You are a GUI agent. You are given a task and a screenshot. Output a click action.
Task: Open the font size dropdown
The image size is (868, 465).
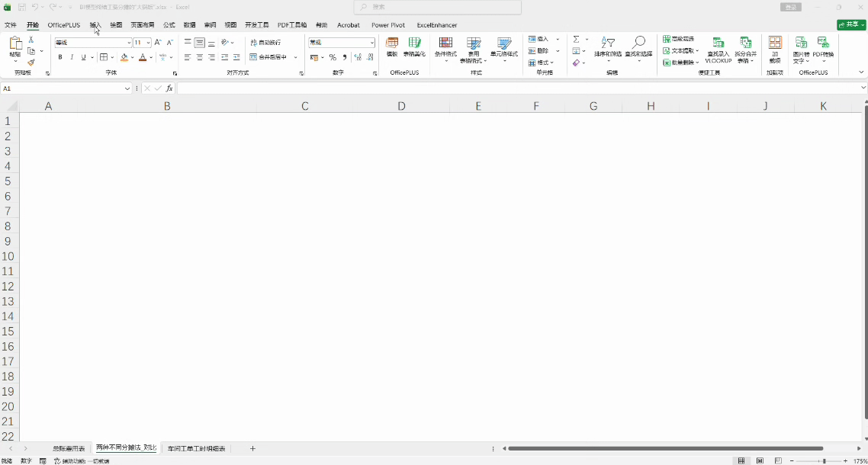coord(148,43)
